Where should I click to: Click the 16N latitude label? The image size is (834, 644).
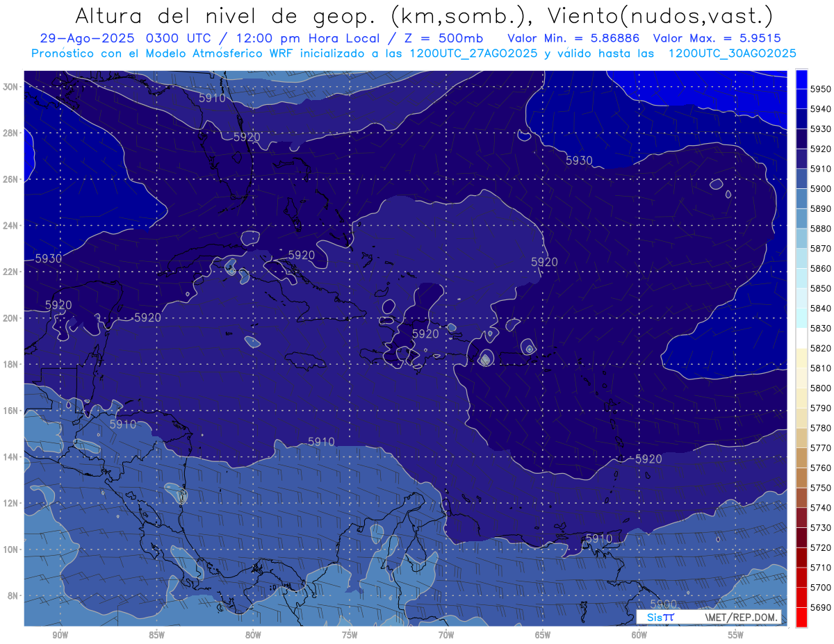[10, 411]
